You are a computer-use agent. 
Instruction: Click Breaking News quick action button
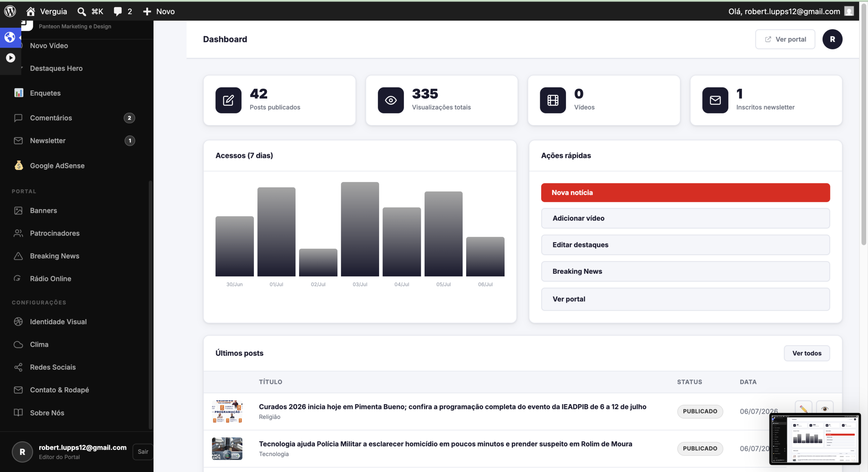point(685,271)
